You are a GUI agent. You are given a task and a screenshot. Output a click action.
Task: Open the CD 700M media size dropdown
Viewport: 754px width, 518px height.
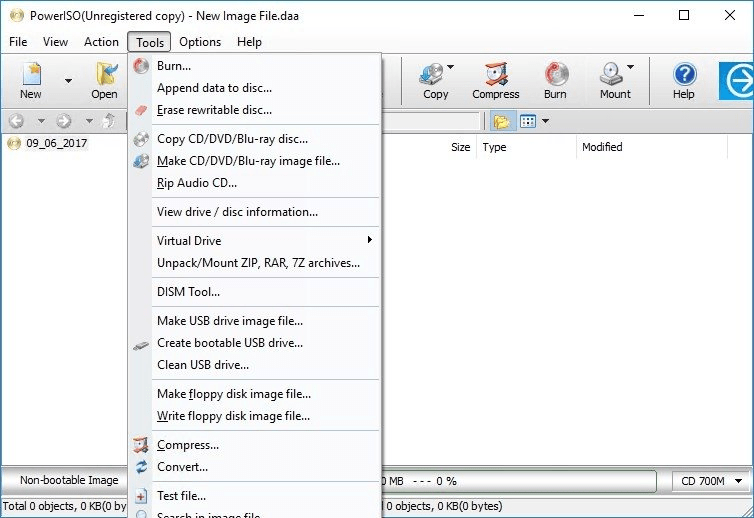709,481
